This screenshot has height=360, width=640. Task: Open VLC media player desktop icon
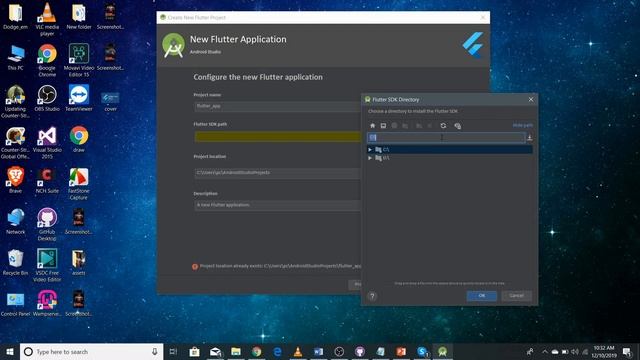pos(47,19)
